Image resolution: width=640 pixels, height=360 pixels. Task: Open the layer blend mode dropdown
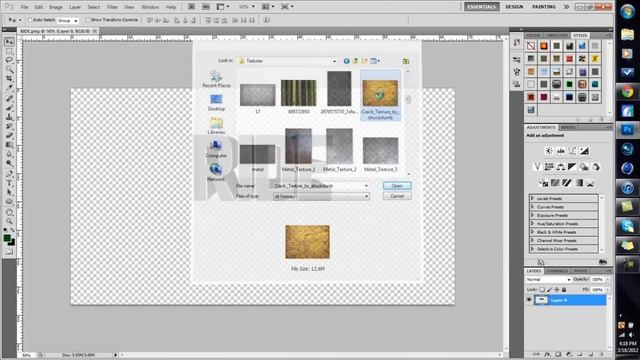click(x=548, y=280)
